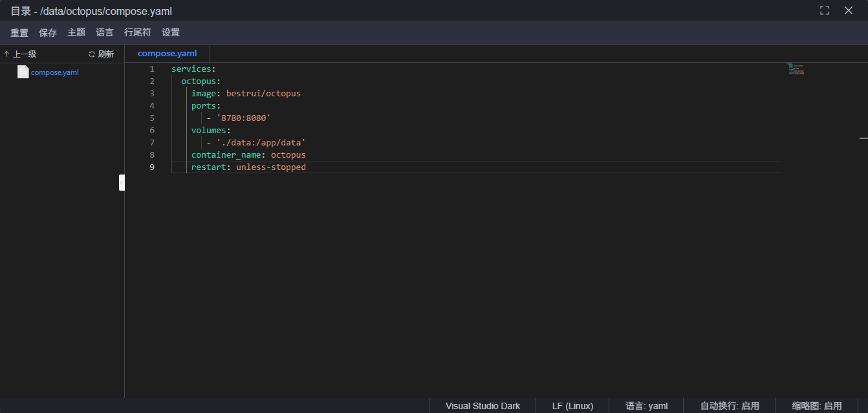Open the 语言 language menu
The image size is (868, 413).
click(105, 32)
